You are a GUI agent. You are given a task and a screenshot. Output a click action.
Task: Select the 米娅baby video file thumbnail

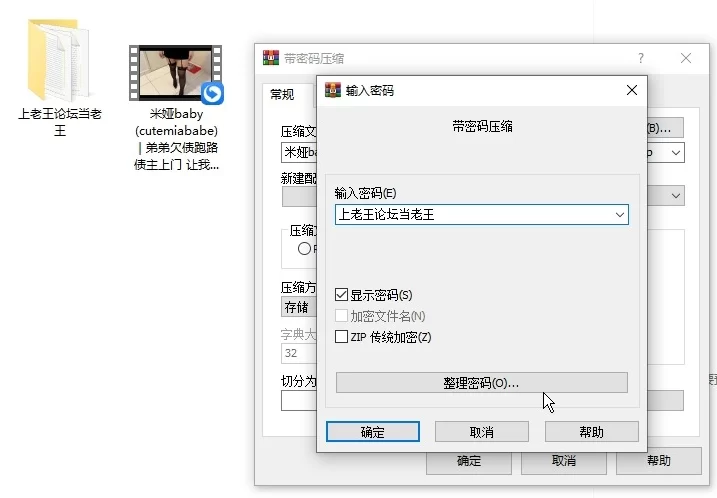176,73
